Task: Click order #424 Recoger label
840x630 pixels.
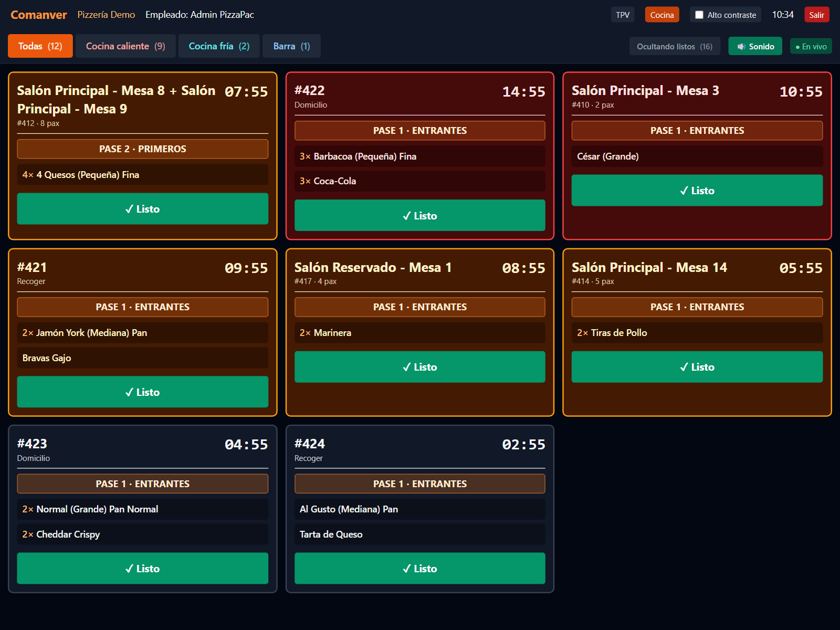Action: 309,458
